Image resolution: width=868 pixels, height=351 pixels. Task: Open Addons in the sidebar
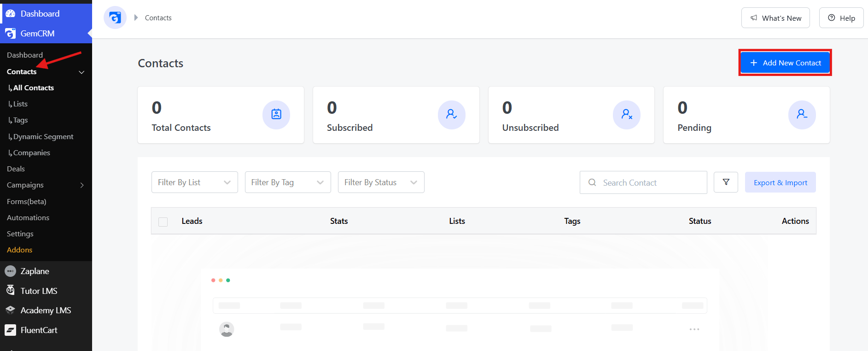[20, 250]
